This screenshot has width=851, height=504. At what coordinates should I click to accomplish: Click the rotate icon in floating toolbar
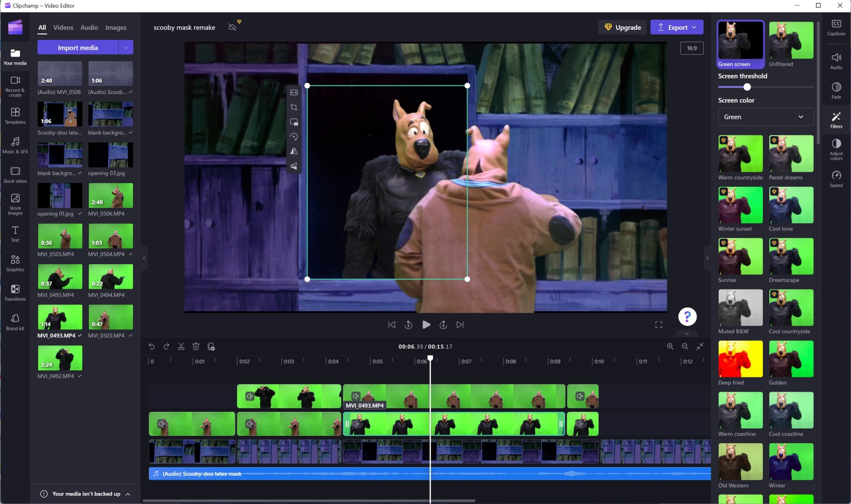[294, 137]
